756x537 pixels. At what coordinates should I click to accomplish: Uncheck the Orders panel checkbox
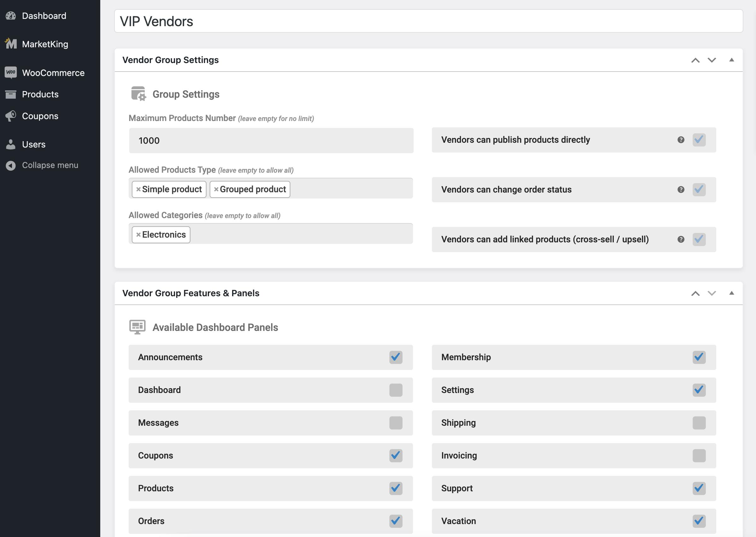(x=396, y=521)
